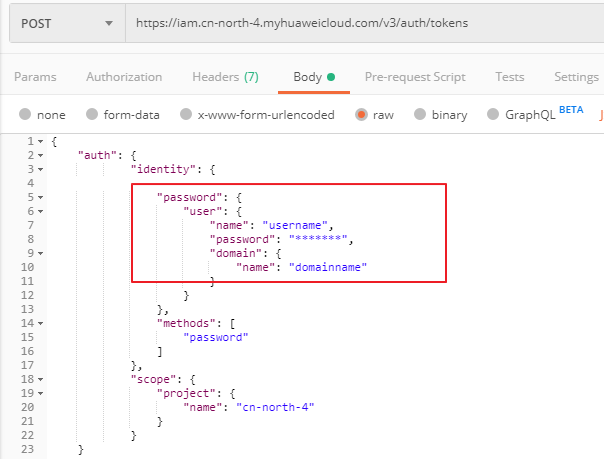Click the "methods" key text
Screen dimensions: 604x459
[x=186, y=323]
